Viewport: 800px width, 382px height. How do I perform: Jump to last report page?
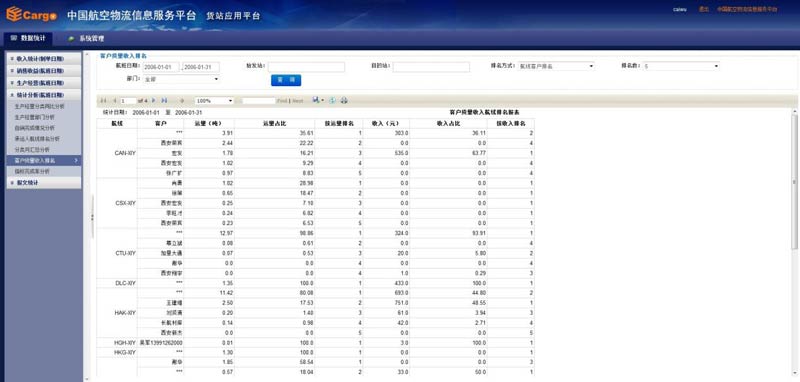coord(164,100)
